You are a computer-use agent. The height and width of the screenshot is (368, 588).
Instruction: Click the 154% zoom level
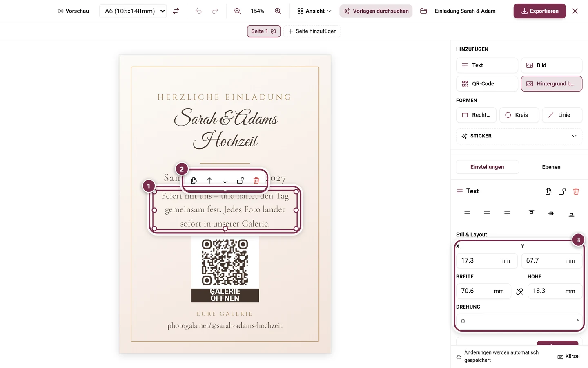[x=257, y=11]
